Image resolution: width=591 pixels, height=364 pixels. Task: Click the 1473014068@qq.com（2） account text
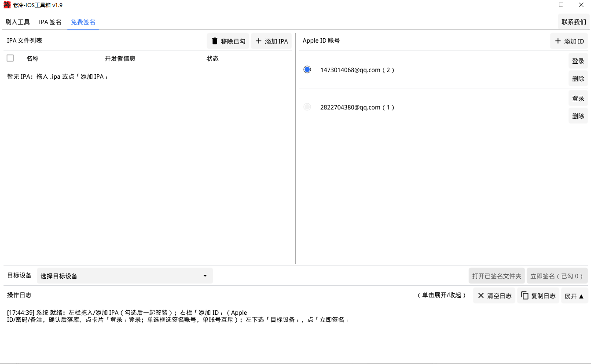point(357,70)
